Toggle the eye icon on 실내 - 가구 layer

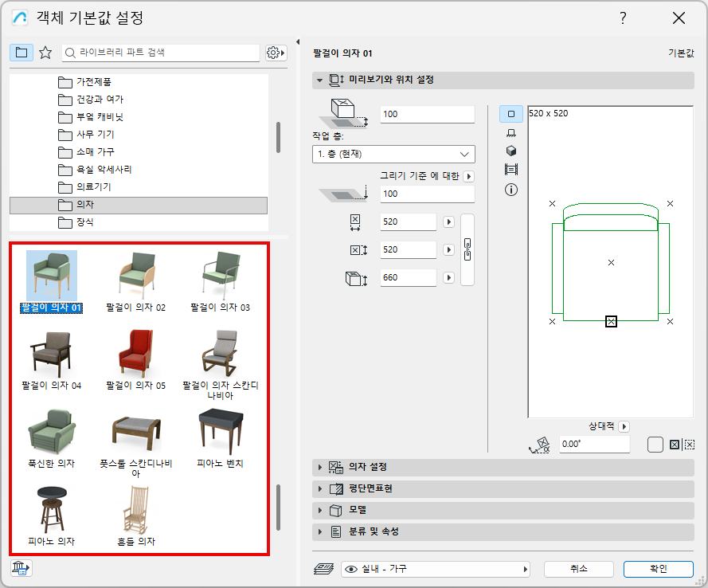click(x=351, y=569)
